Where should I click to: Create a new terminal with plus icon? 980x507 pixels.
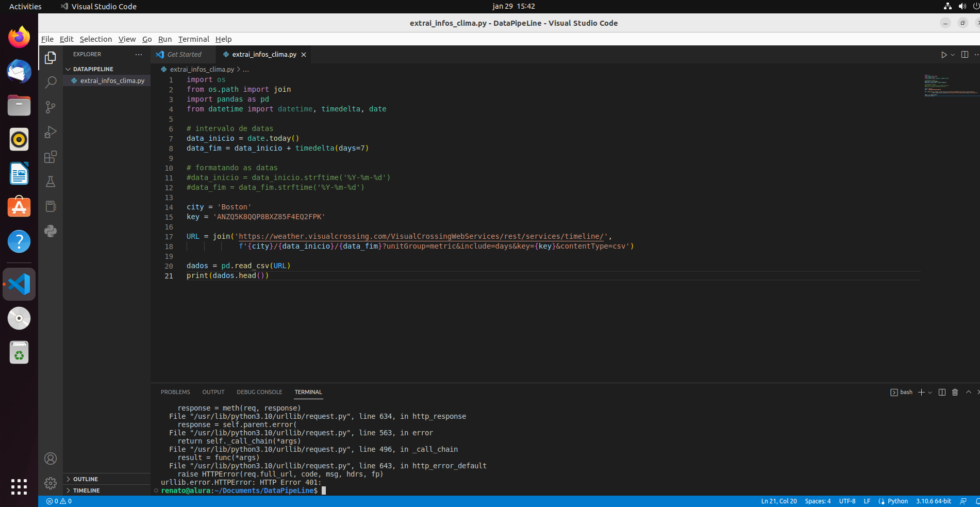[x=921, y=392]
